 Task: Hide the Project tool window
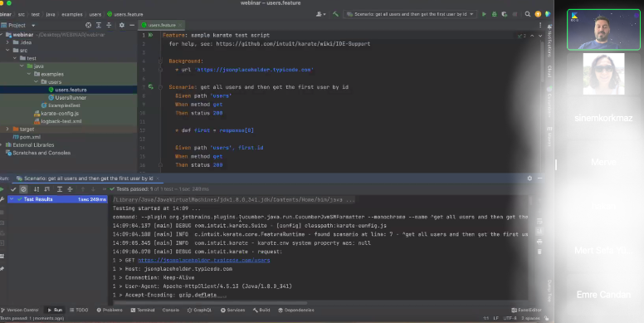tap(132, 25)
